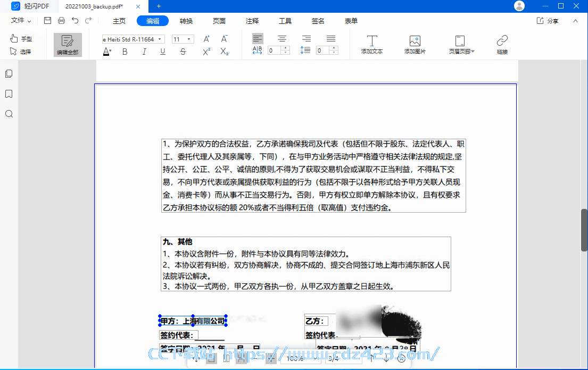
Task: Increment the character spacing stepper
Action: [x=286, y=48]
